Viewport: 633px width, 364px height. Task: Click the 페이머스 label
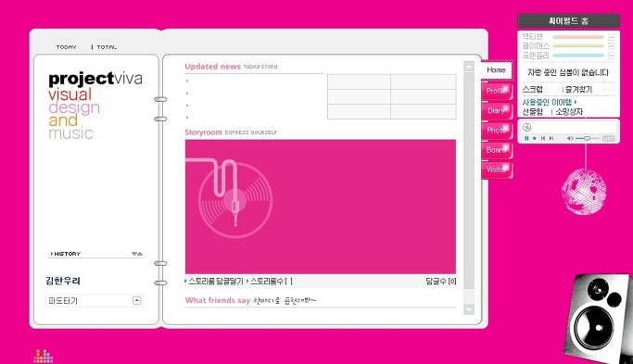point(536,46)
